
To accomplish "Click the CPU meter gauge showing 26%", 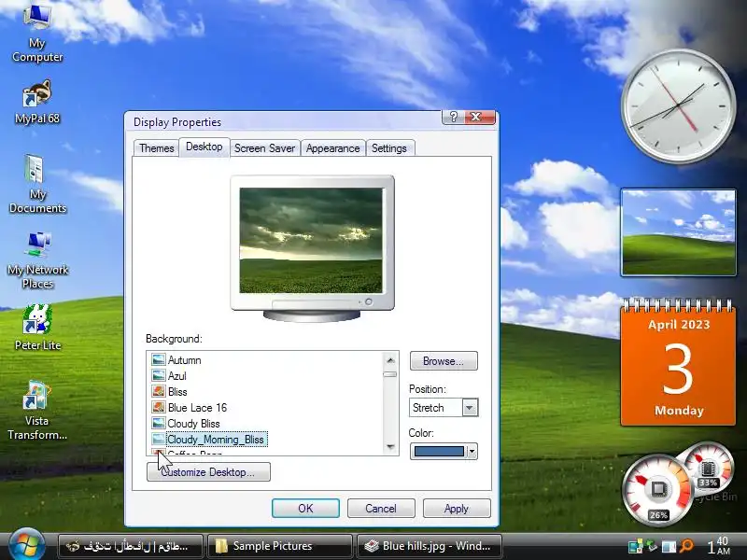I will pos(658,489).
